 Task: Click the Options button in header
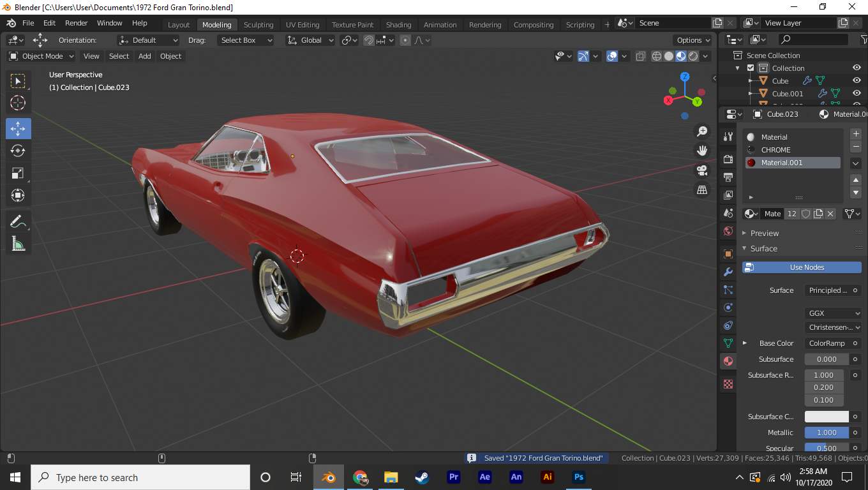(x=693, y=40)
